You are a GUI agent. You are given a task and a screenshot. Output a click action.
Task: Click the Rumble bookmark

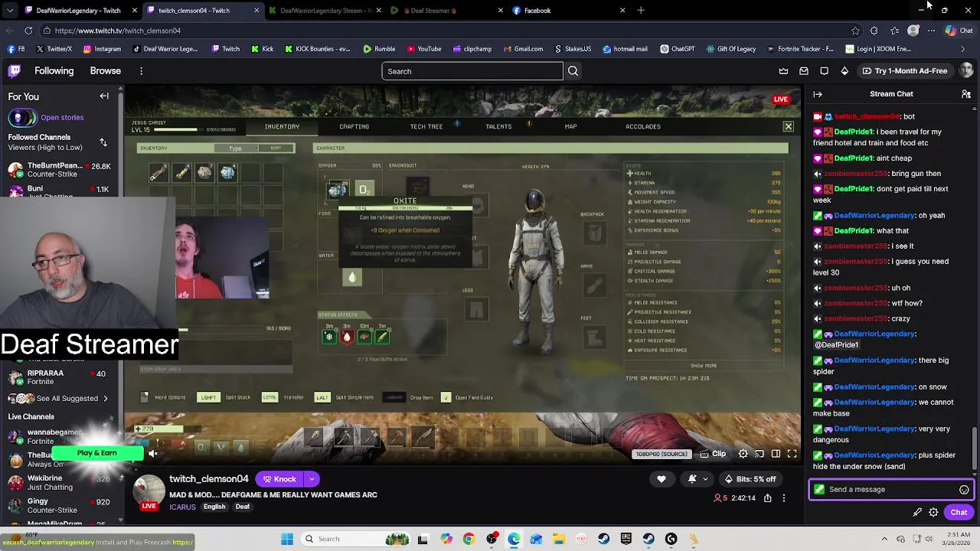coord(379,49)
